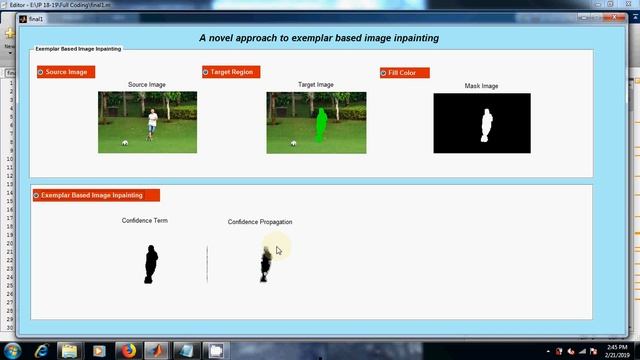Click the 'Mask Image' caption text
Viewport: 640px width, 360px height.
(481, 86)
